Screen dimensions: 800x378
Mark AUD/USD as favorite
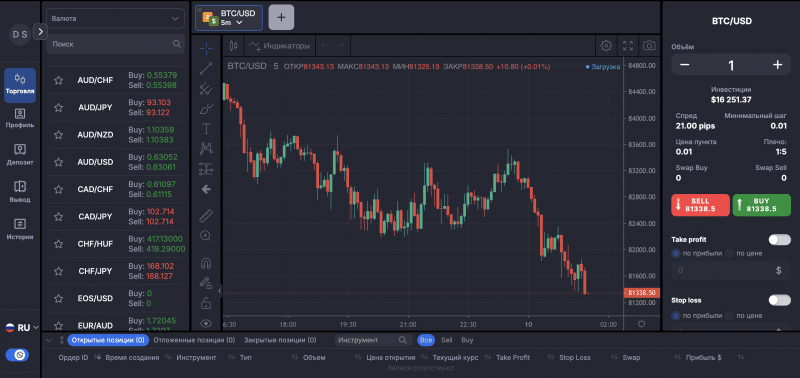[59, 162]
